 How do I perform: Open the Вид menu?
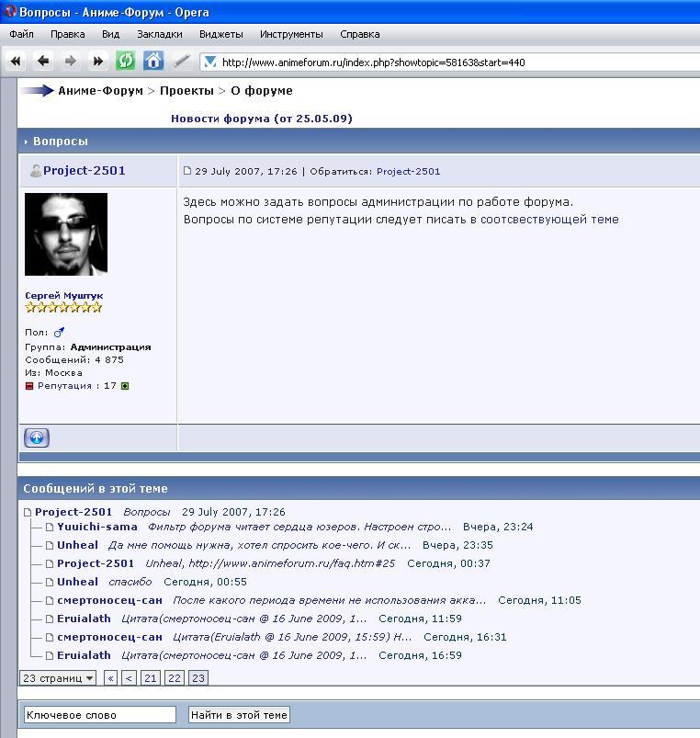click(110, 34)
